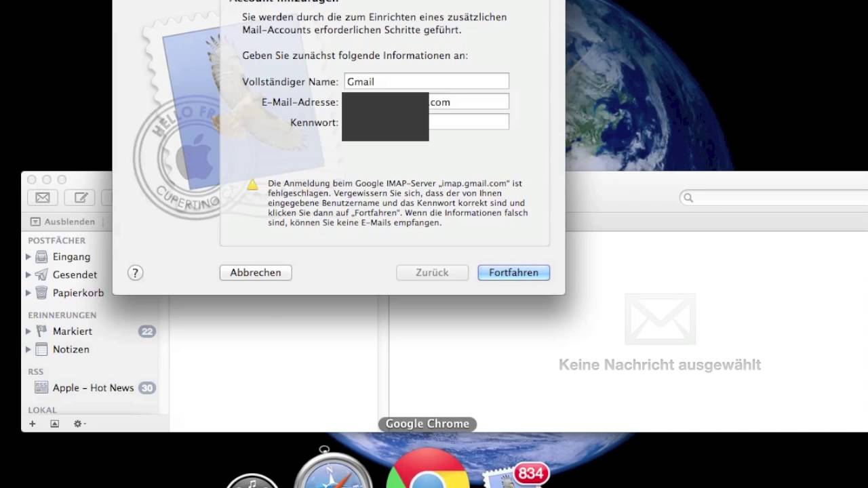Image resolution: width=868 pixels, height=488 pixels.
Task: Expand the Markiert group
Action: (28, 331)
